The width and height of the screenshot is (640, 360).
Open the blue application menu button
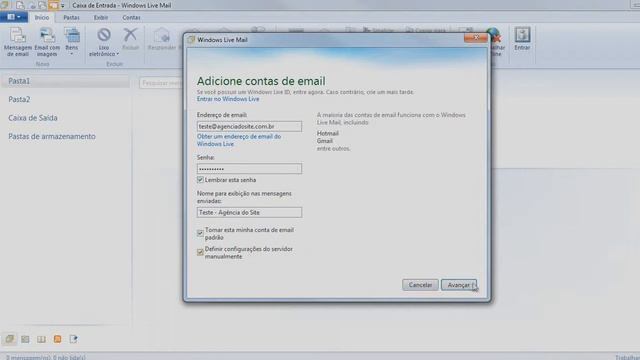click(14, 17)
